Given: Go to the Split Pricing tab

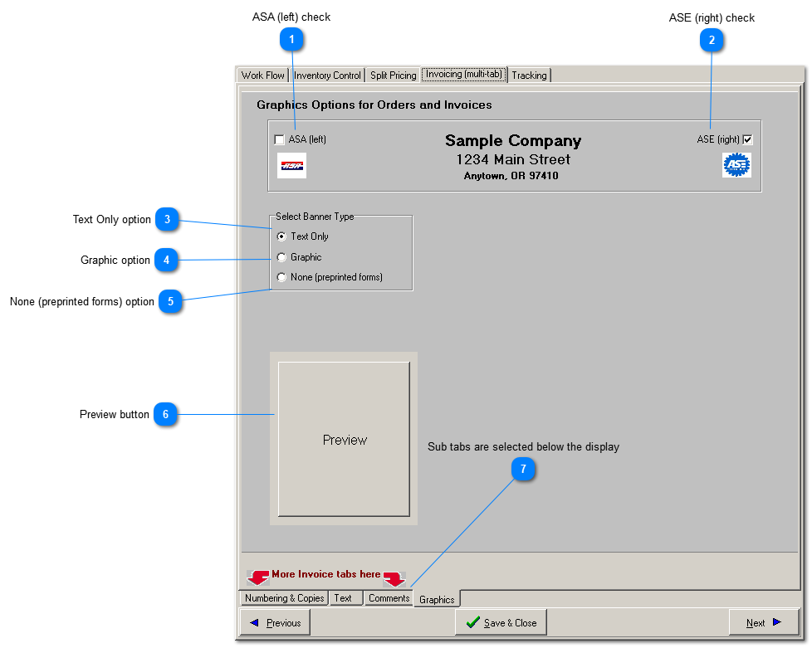Looking at the screenshot, I should [x=393, y=76].
